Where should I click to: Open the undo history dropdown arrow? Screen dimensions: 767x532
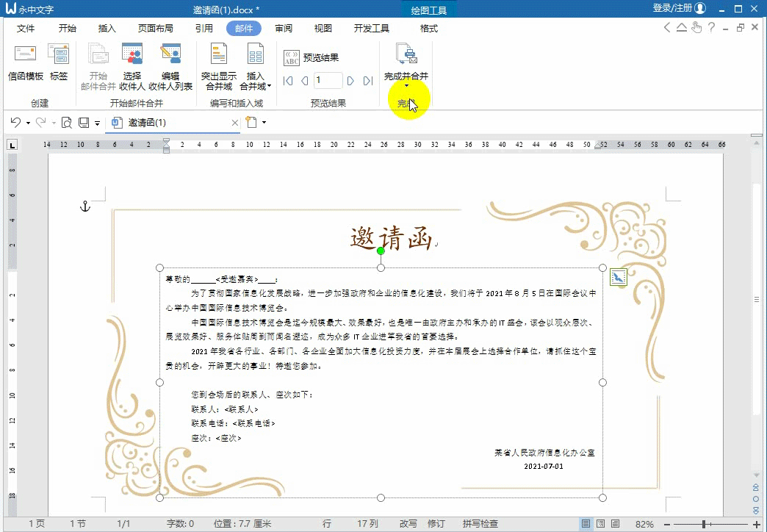pyautogui.click(x=27, y=123)
